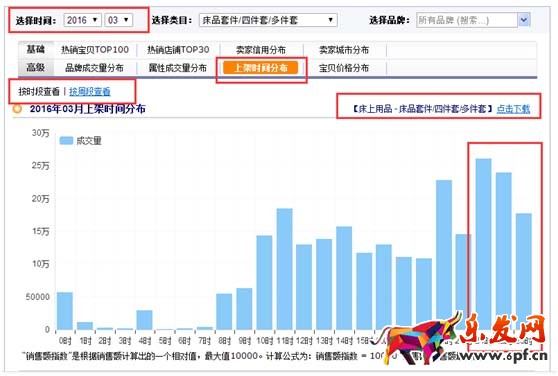This screenshot has width=558, height=376.
Task: Click the 按周段查看 link
Action: click(x=90, y=92)
